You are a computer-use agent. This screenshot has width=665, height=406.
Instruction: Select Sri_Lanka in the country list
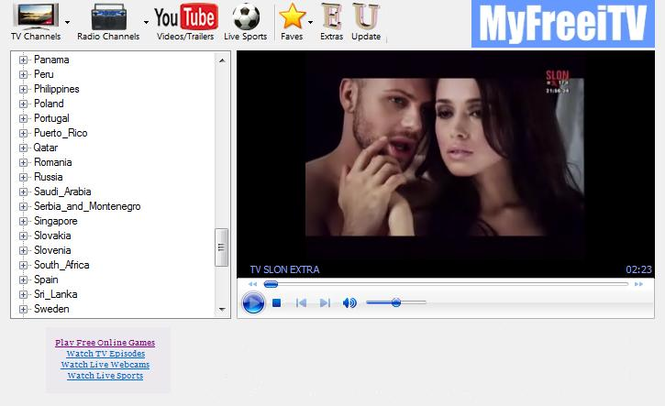tap(56, 294)
